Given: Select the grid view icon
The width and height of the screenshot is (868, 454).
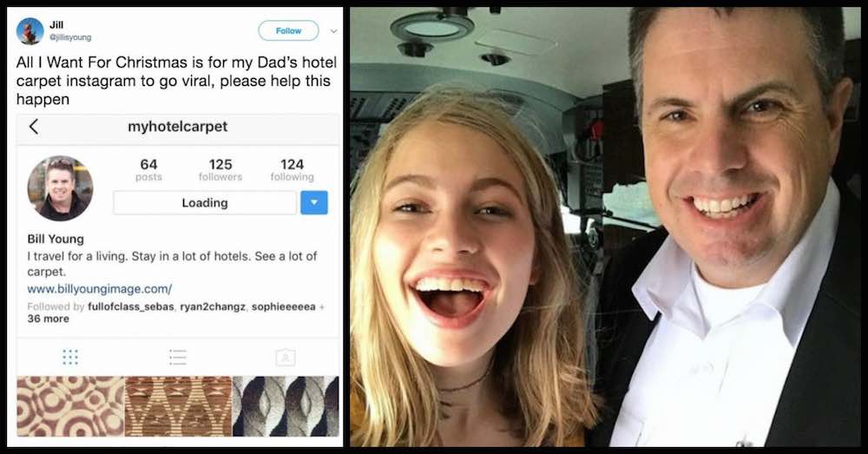Looking at the screenshot, I should tap(70, 357).
